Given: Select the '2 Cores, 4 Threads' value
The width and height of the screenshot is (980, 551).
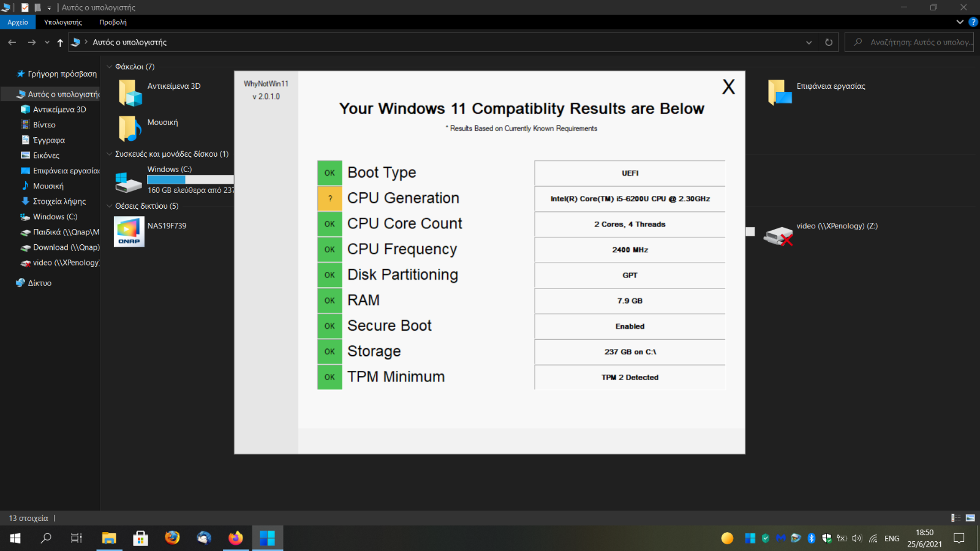Looking at the screenshot, I should (630, 224).
